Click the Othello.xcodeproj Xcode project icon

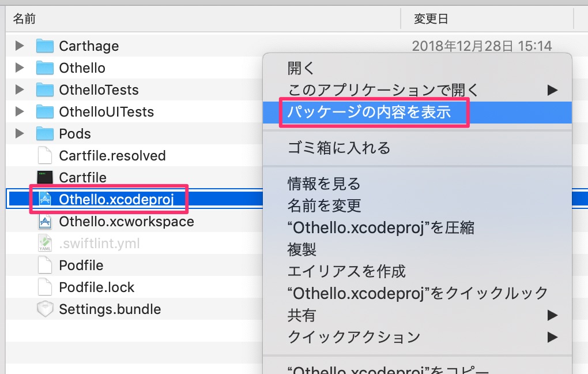tap(46, 199)
